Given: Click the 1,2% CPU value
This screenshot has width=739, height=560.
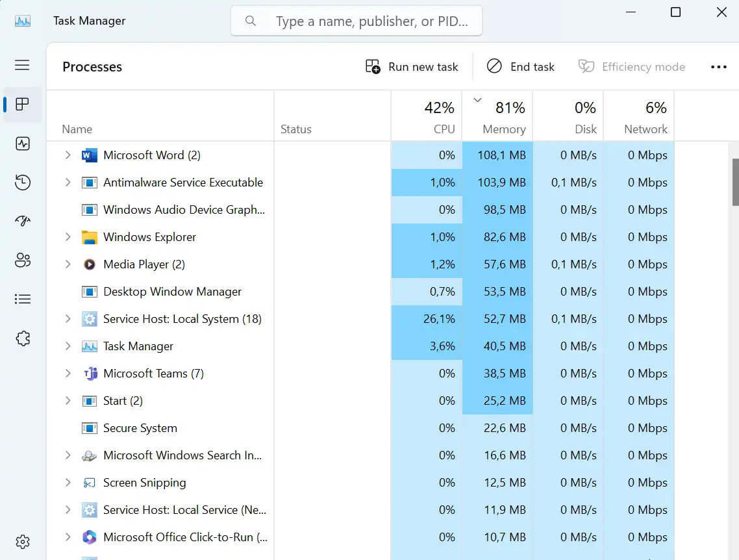Looking at the screenshot, I should tap(442, 264).
